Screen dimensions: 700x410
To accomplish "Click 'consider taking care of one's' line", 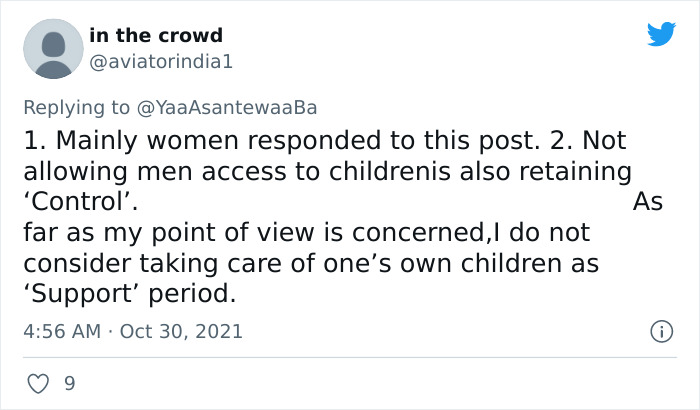I will (310, 264).
